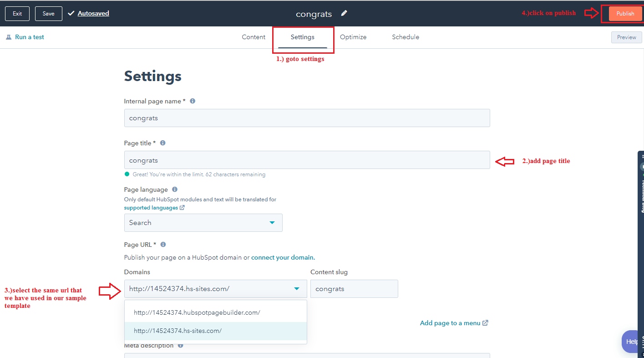
Task: Click the info icon next to Page title
Action: click(x=162, y=143)
